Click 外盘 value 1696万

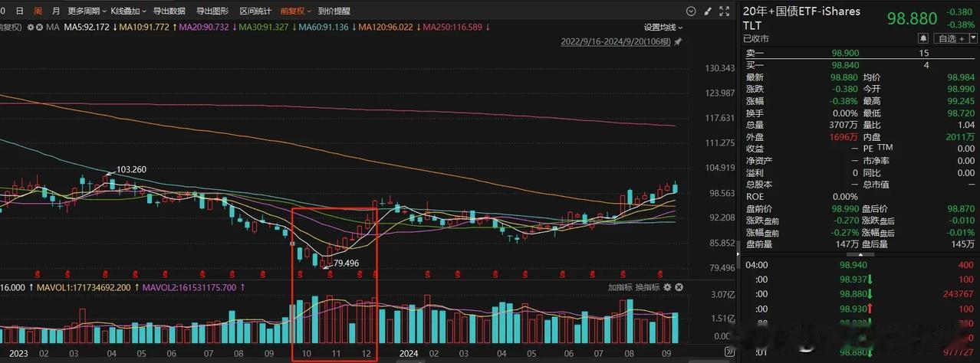844,136
